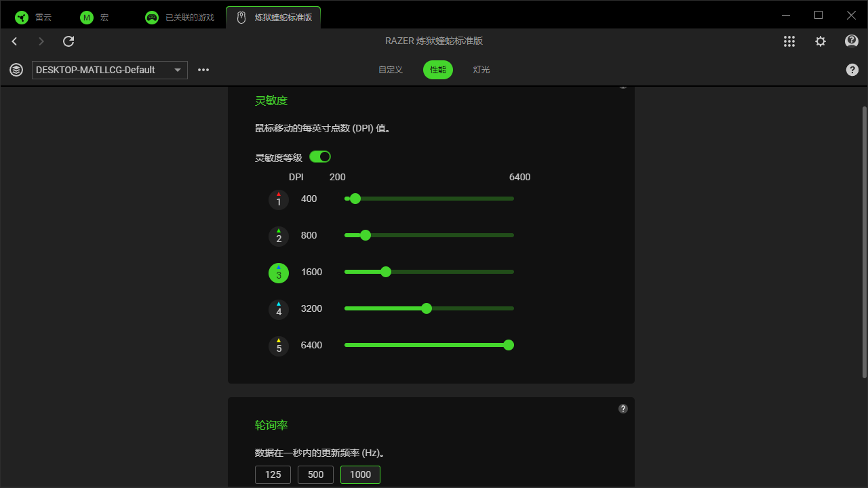Screen dimensions: 868x488
Task: Open settings with the gear icon
Action: (821, 41)
